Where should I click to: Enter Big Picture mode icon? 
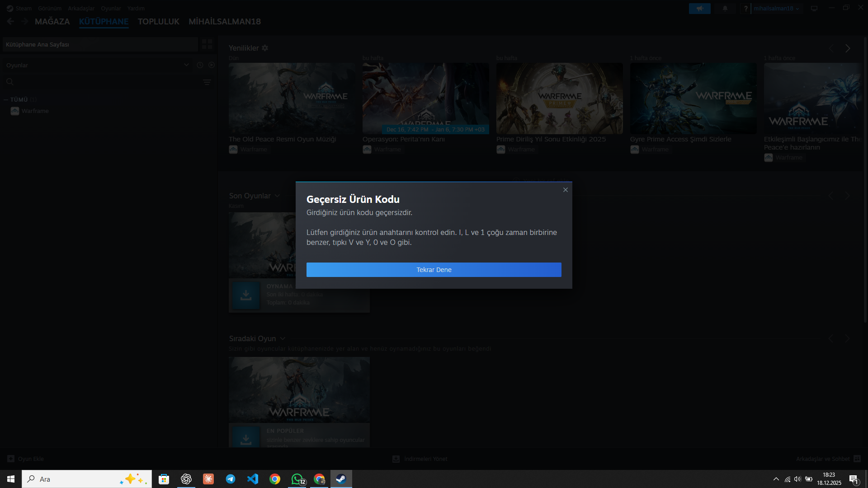coord(814,8)
